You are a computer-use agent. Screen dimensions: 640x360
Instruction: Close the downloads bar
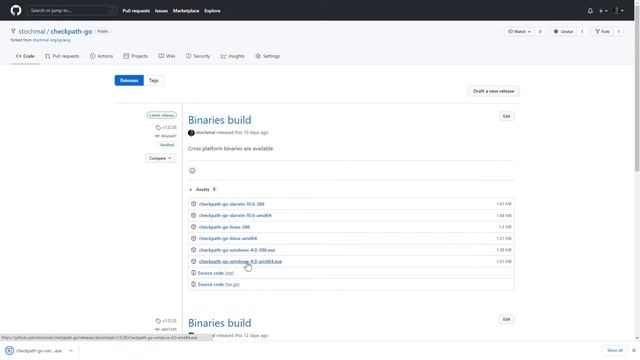[x=634, y=350]
